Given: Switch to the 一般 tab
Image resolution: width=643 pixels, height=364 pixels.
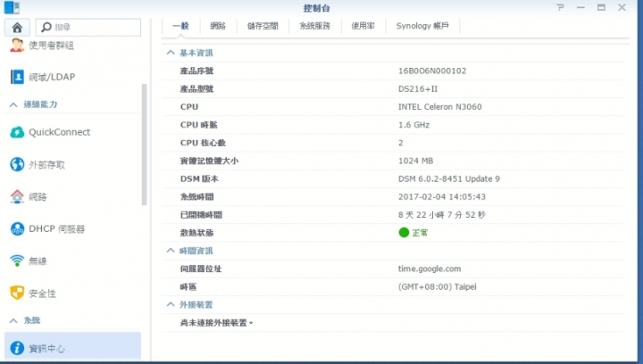Looking at the screenshot, I should 180,26.
